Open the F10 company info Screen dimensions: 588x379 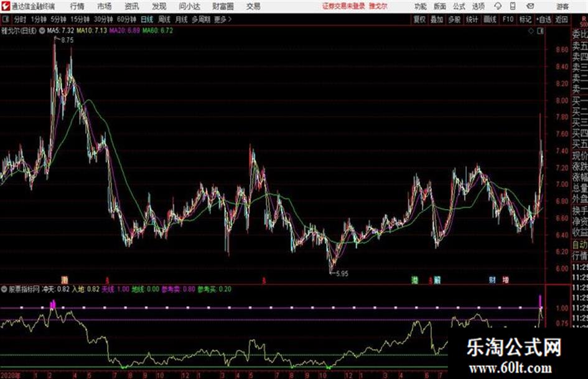pos(508,19)
